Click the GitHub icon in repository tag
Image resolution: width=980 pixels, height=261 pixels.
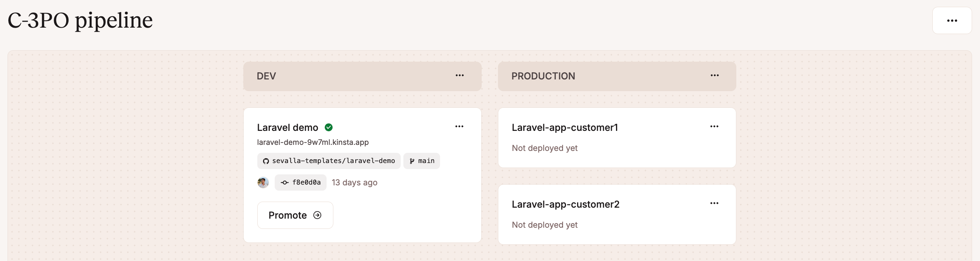[266, 161]
